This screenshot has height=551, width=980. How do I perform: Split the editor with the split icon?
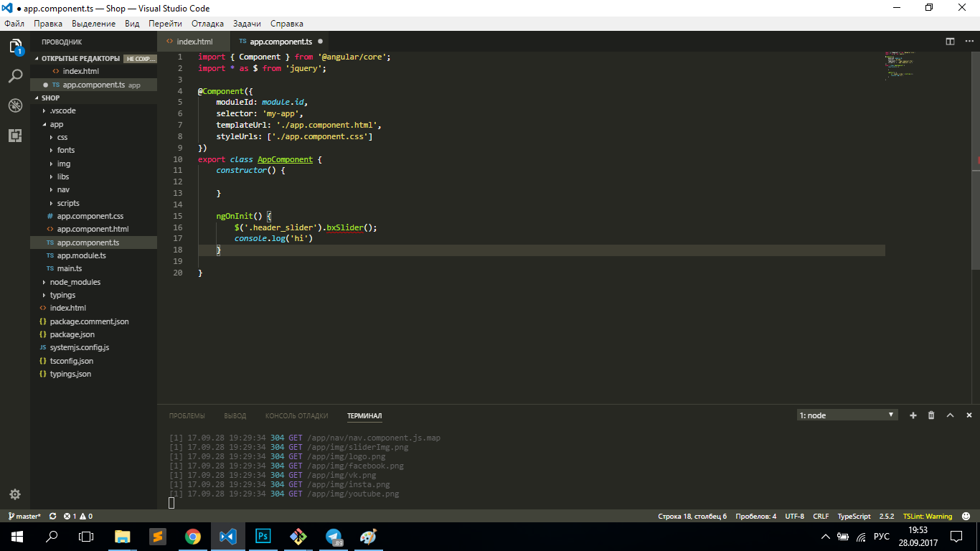pyautogui.click(x=950, y=42)
